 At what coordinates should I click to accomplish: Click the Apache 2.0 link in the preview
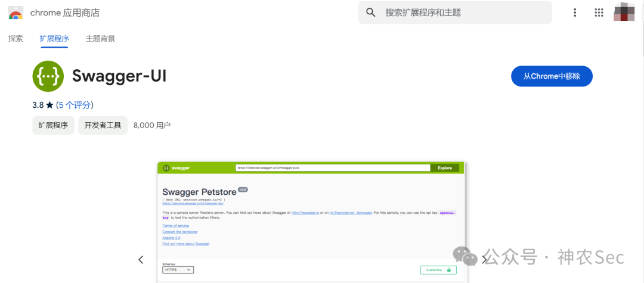point(171,238)
